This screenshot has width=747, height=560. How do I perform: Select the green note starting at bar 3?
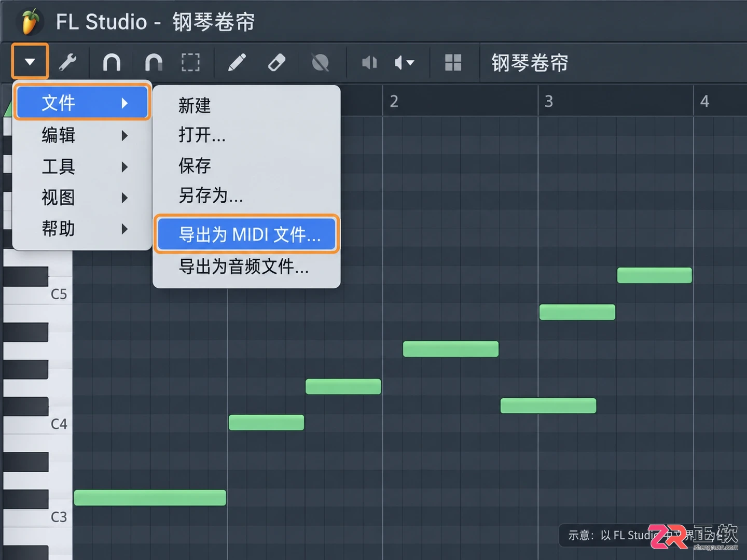[577, 312]
